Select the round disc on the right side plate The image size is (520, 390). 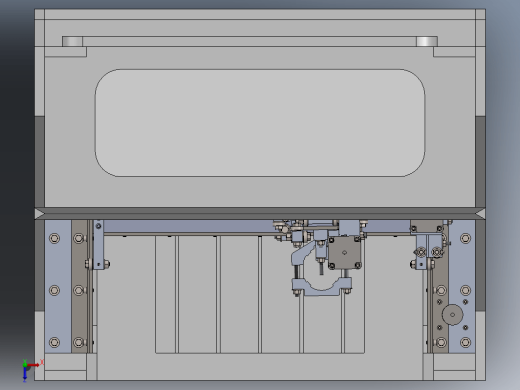452,314
